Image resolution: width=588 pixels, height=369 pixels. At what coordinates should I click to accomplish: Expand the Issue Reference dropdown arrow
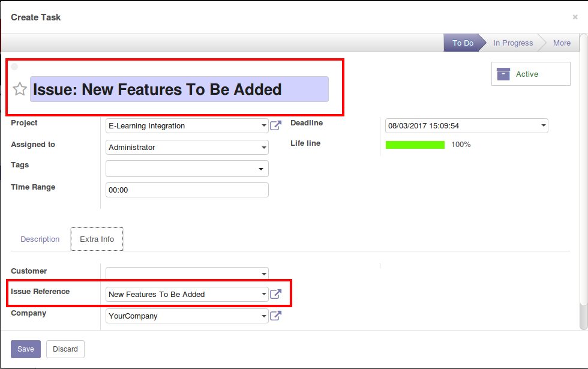pyautogui.click(x=264, y=294)
